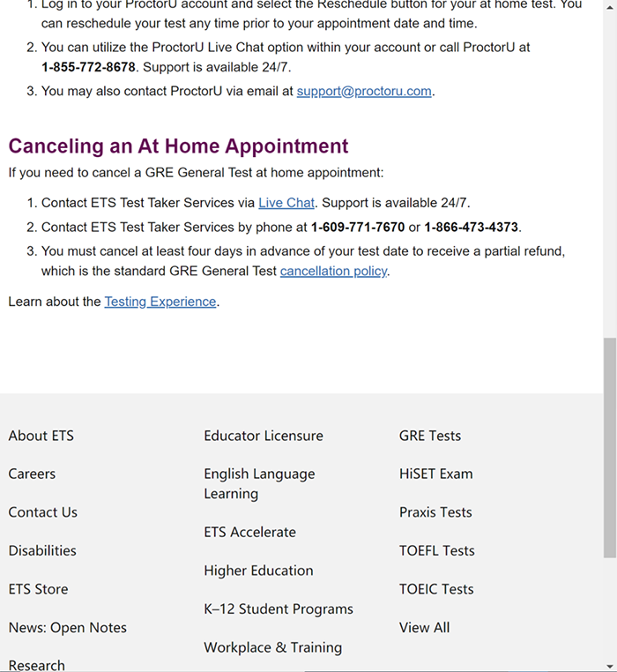
Task: Choose Educator Licensure footer link
Action: [264, 436]
